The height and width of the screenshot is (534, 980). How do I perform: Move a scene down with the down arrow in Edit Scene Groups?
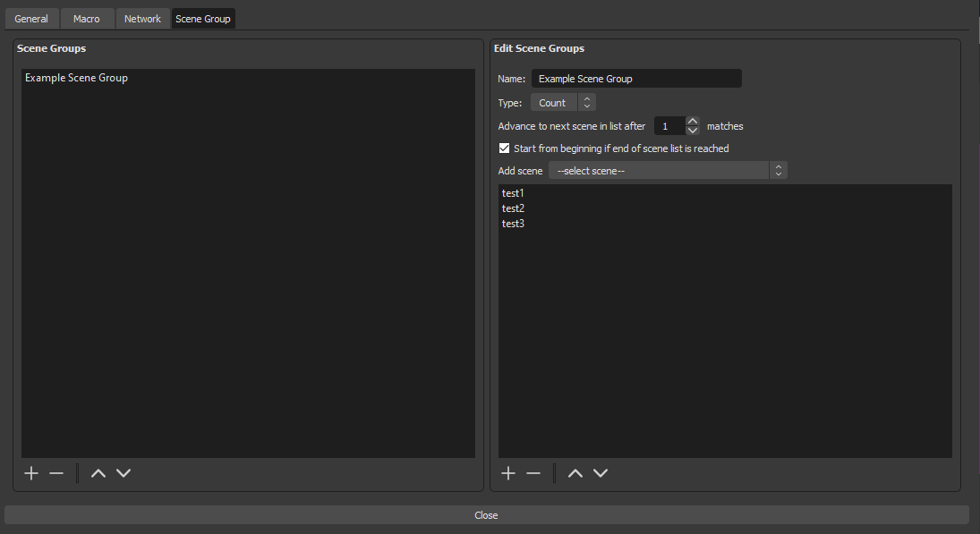click(600, 473)
